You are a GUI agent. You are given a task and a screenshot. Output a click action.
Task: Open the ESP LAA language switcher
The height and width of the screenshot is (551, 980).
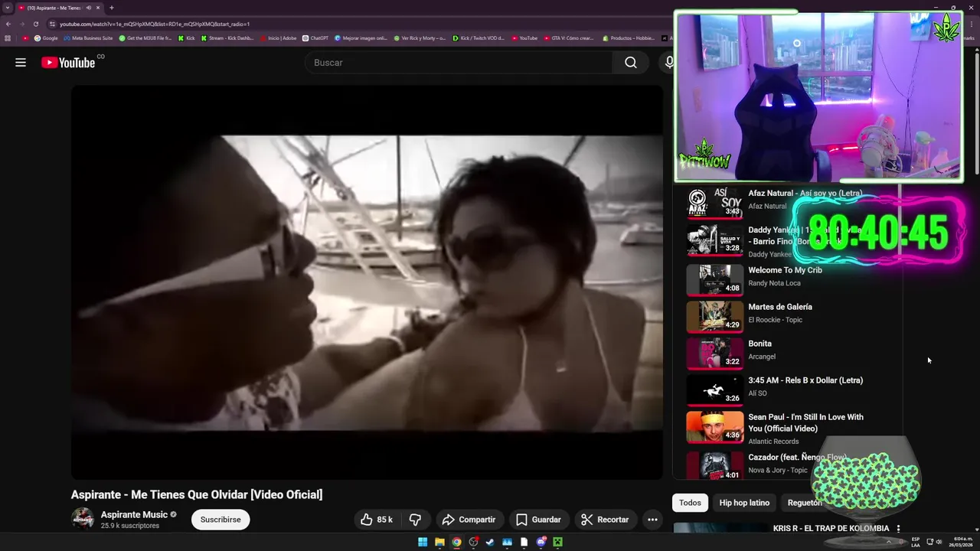(x=916, y=542)
